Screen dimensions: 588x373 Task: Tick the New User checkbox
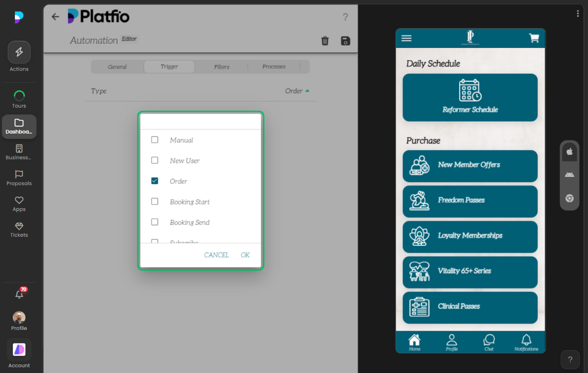(x=155, y=160)
